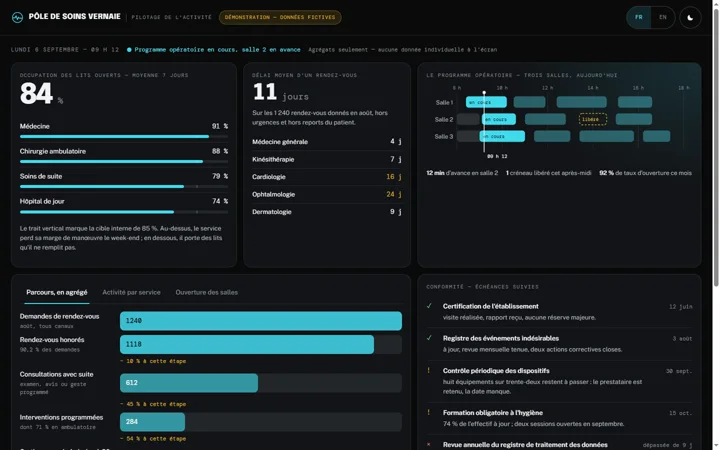Screen dimensions: 720x450
Task: Click the Hôpital de jour occupancy bar
Action: [x=124, y=212]
